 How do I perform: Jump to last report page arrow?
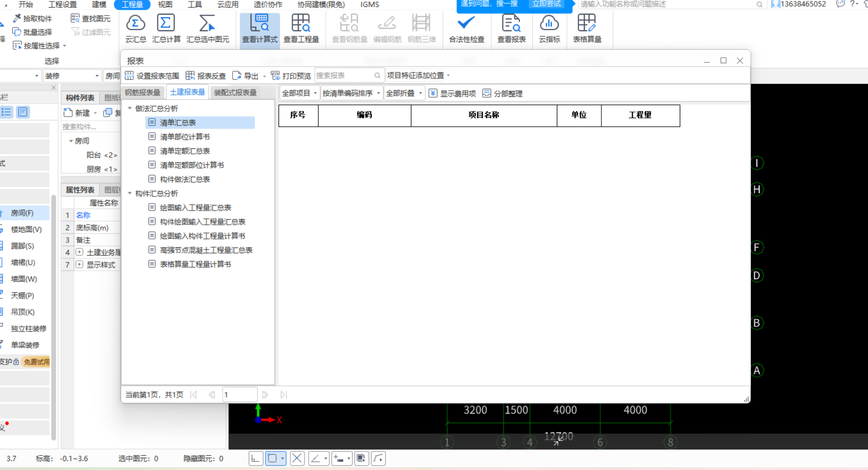coord(283,394)
